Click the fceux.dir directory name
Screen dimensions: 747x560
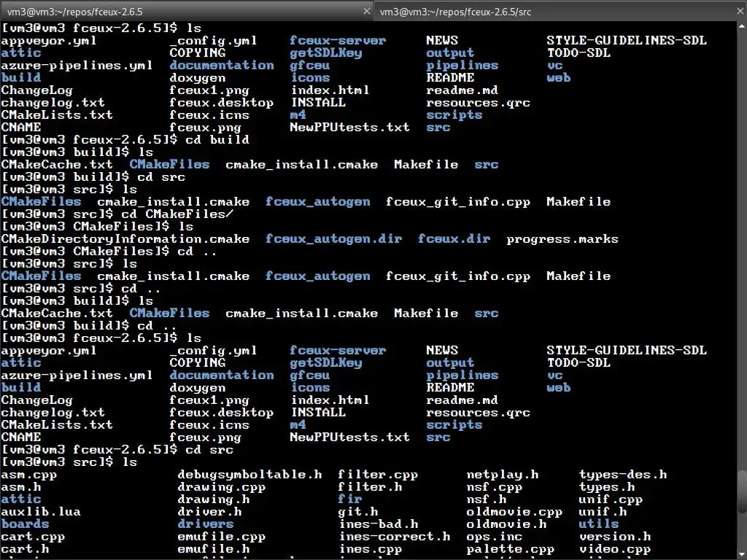454,239
